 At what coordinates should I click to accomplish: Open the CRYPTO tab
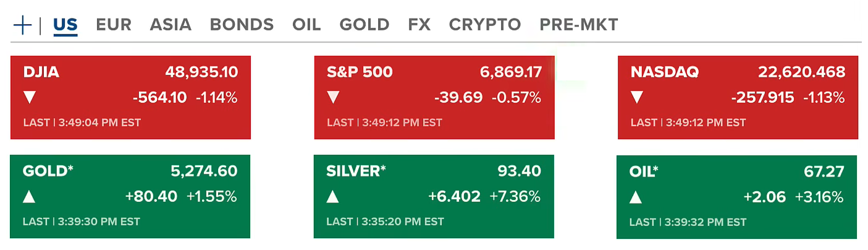(485, 25)
